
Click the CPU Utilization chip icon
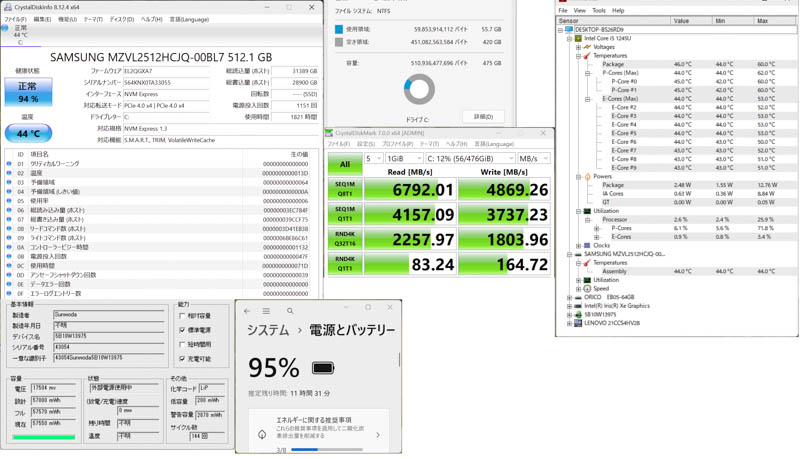click(587, 211)
